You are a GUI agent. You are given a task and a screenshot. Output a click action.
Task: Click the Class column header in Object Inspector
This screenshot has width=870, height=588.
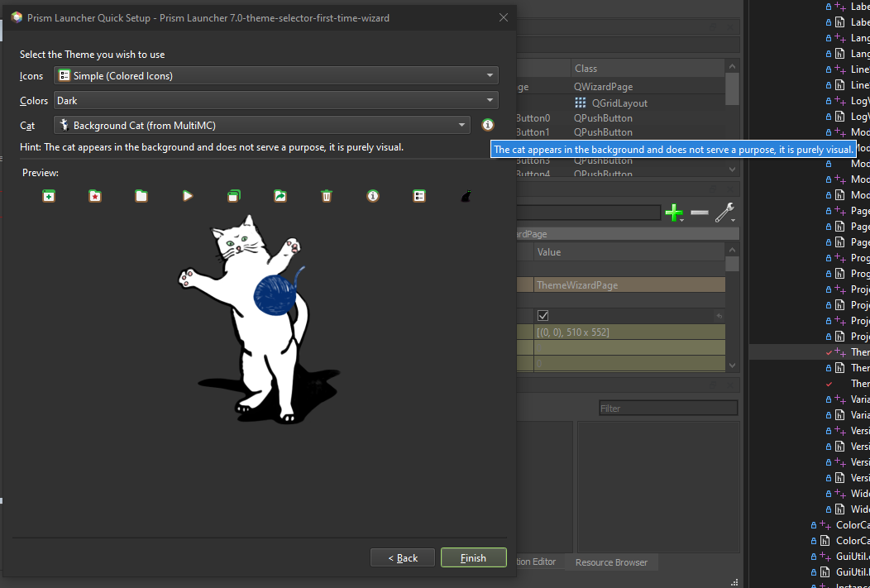648,69
